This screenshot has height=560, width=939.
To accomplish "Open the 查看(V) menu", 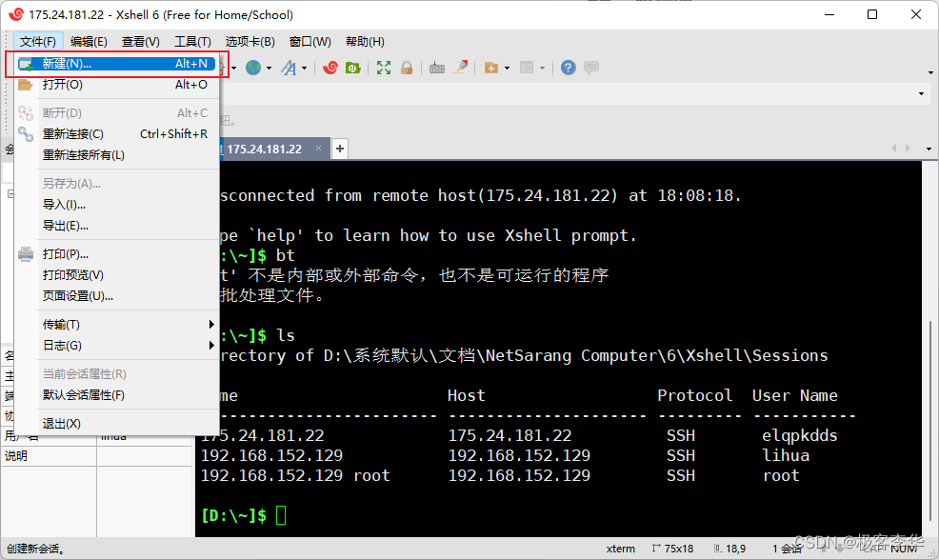I will (141, 41).
